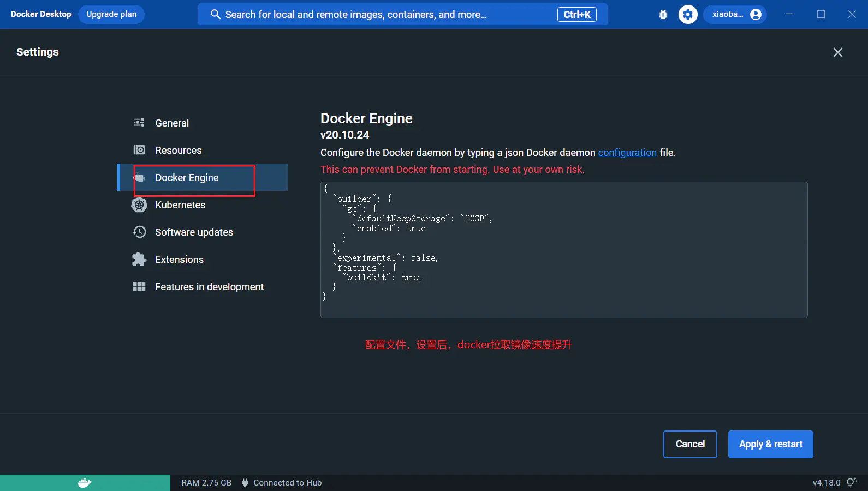This screenshot has height=491, width=868.
Task: Open troubleshoot via the bug icon
Action: click(663, 15)
